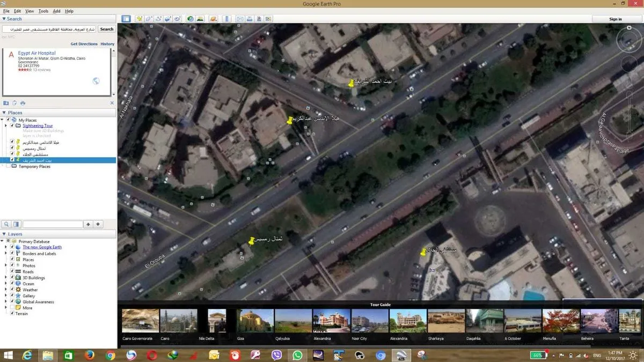Collapse the Primary Database tree node
The image size is (644, 362).
point(3,242)
